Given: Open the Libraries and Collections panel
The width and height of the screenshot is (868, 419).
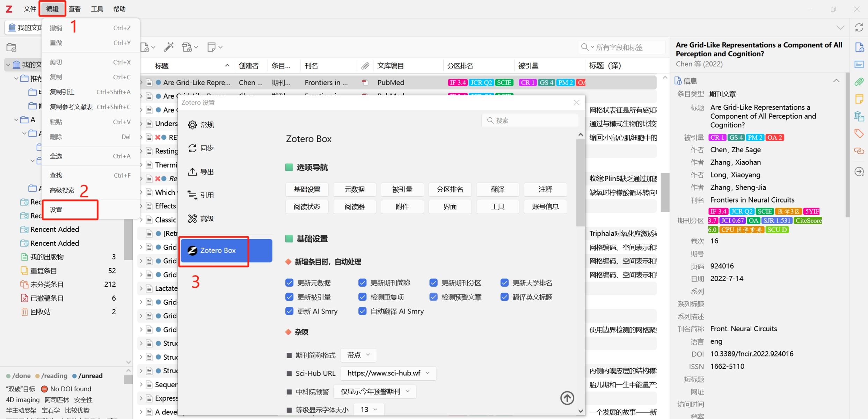Looking at the screenshot, I should pos(859,116).
